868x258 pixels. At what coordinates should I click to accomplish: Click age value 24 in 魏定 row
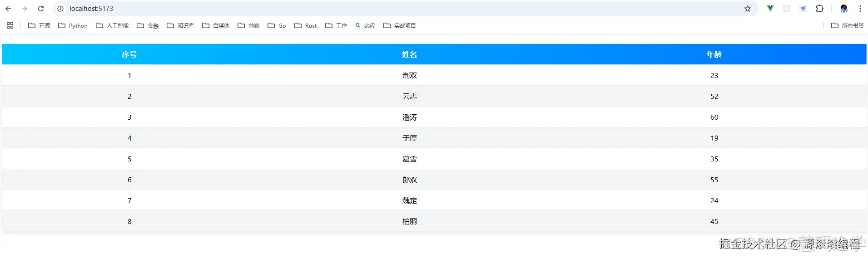coord(714,200)
